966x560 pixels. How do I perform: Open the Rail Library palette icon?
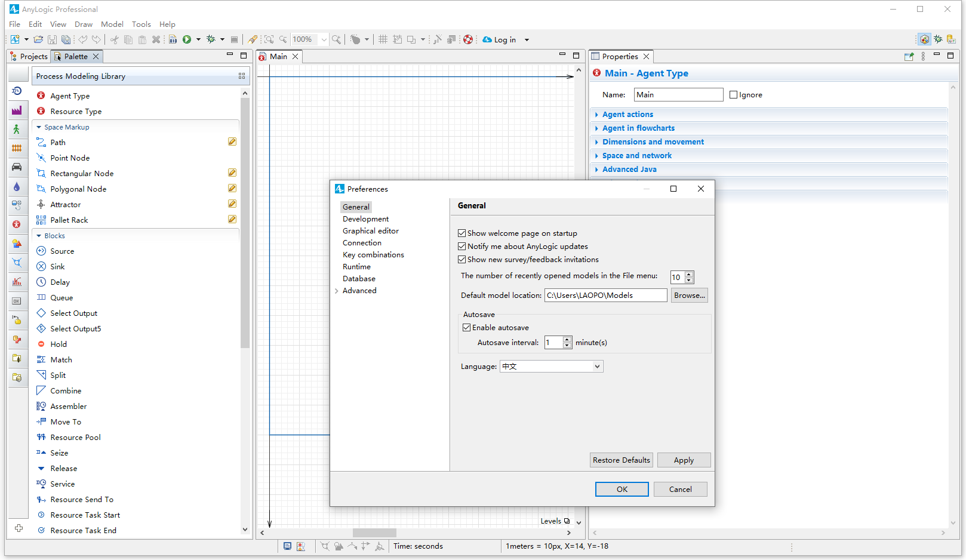click(17, 148)
